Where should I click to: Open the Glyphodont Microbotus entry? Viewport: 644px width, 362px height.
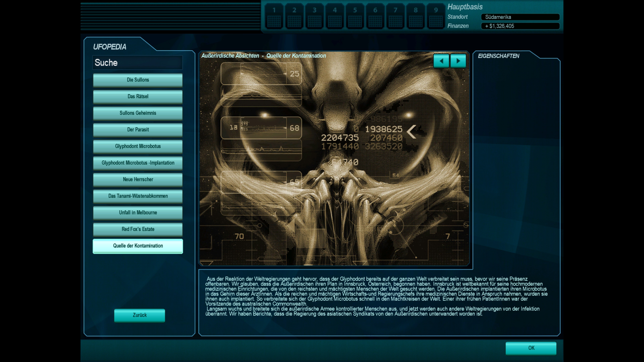point(138,146)
